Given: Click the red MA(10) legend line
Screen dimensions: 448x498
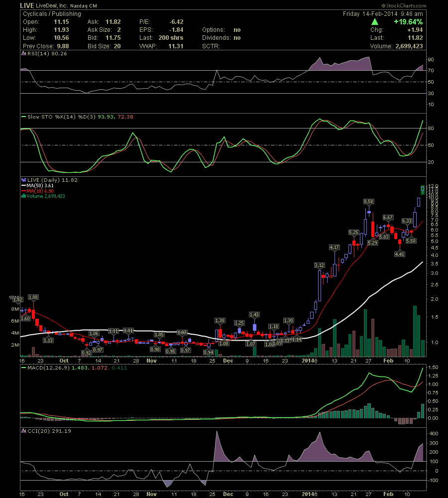Looking at the screenshot, I should tap(23, 191).
